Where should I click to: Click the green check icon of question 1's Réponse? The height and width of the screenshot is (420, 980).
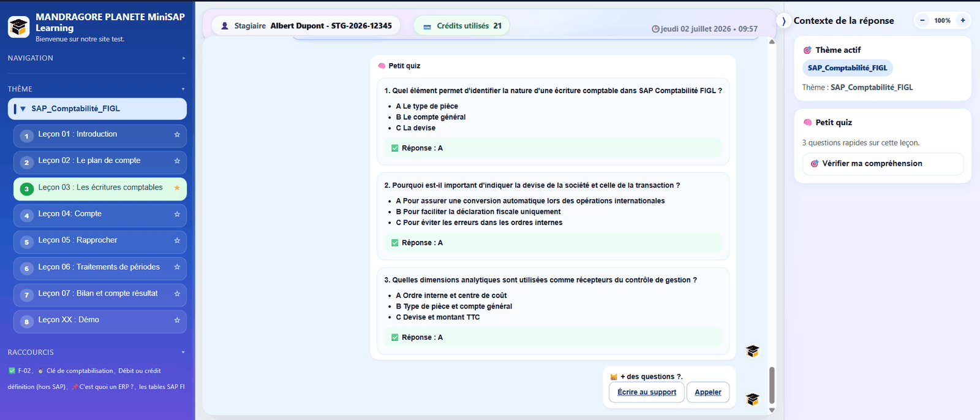click(394, 148)
